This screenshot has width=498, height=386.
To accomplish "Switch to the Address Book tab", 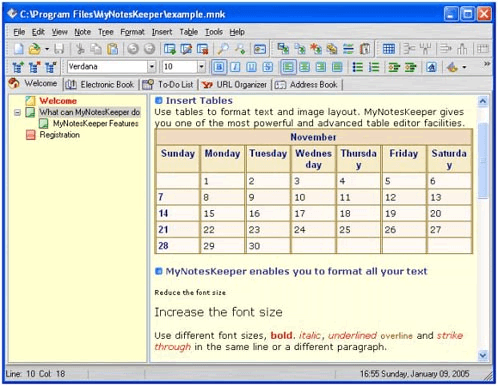I will pos(306,85).
